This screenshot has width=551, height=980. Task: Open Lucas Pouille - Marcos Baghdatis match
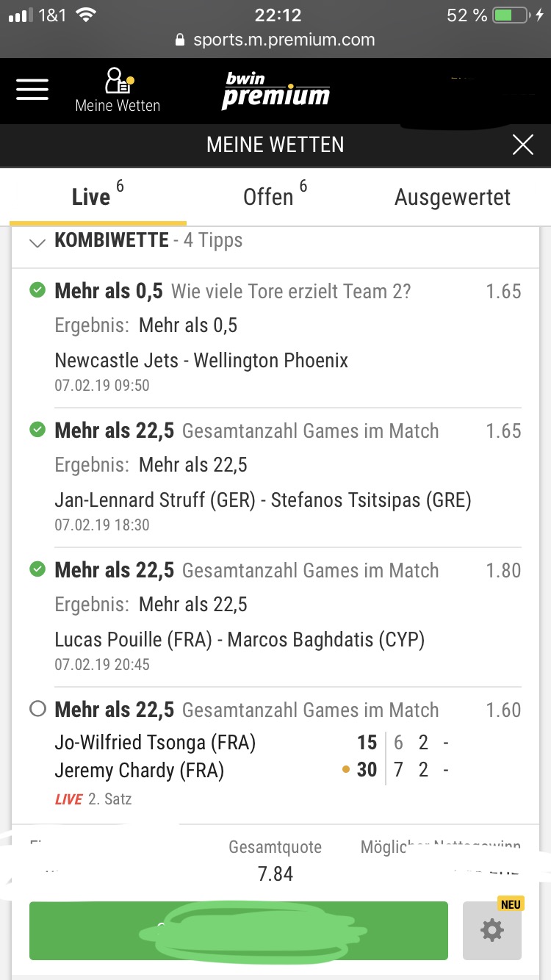point(240,640)
